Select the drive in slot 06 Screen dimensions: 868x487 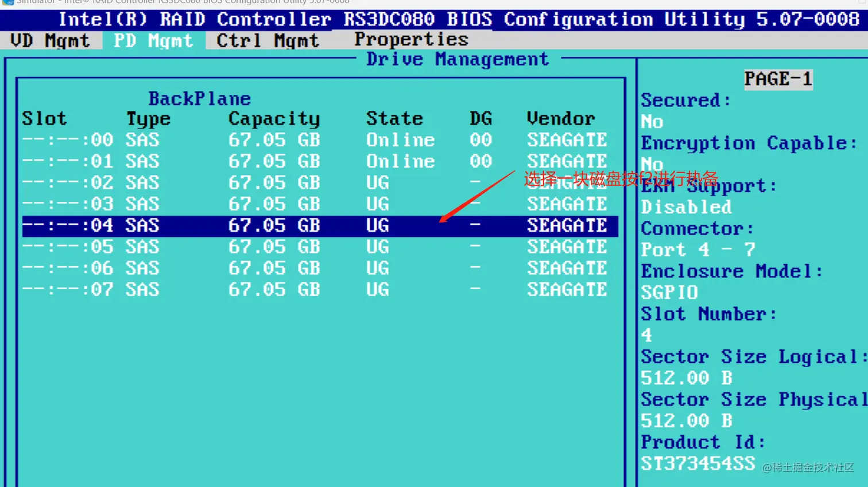click(320, 268)
